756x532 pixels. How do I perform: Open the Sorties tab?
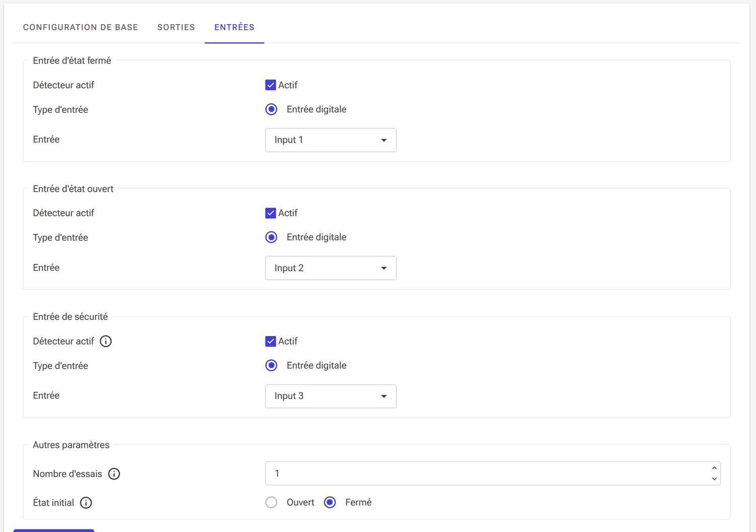click(176, 27)
